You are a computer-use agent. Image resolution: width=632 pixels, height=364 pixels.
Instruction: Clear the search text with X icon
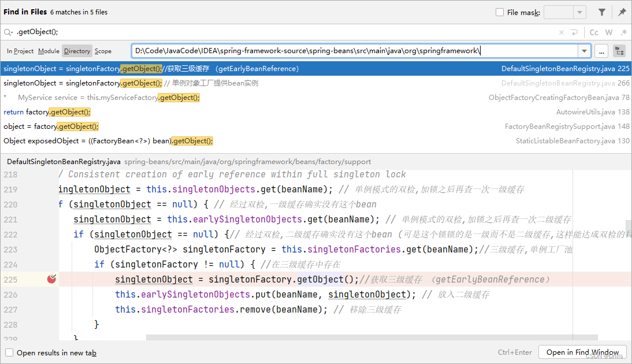(x=561, y=32)
